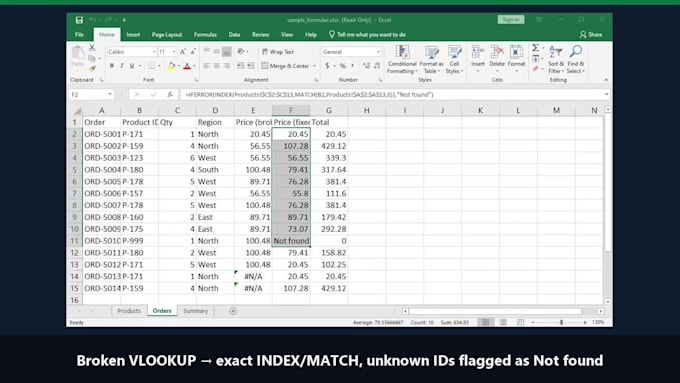Open the Calibri font name dropdown
This screenshot has width=680, height=383.
[x=154, y=52]
